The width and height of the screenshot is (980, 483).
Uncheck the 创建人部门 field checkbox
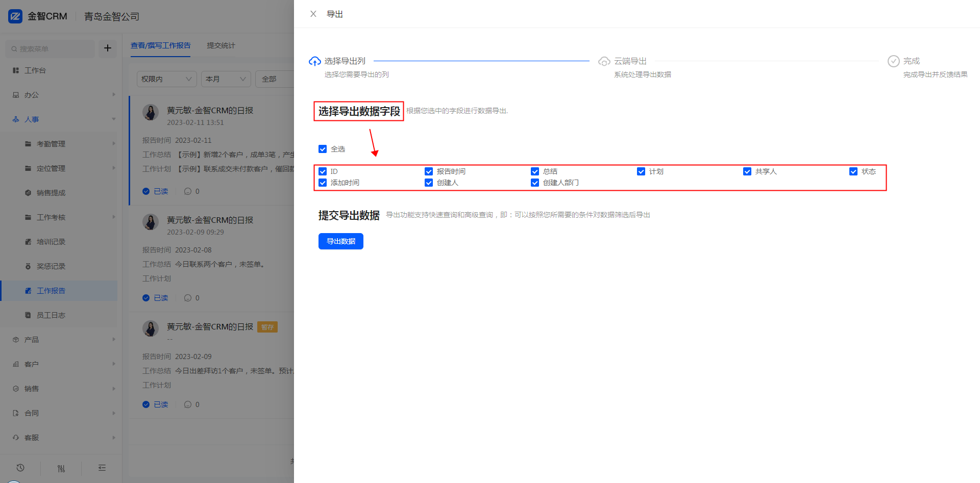click(535, 183)
